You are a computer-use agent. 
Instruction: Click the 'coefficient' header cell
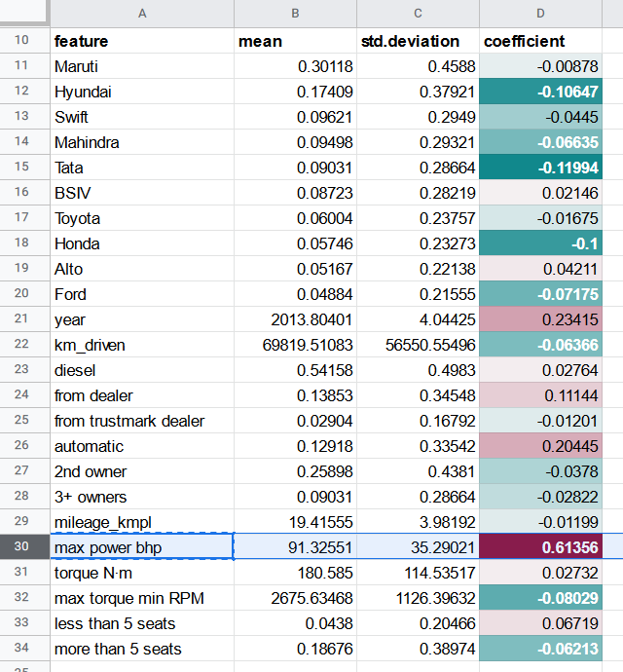(x=540, y=41)
